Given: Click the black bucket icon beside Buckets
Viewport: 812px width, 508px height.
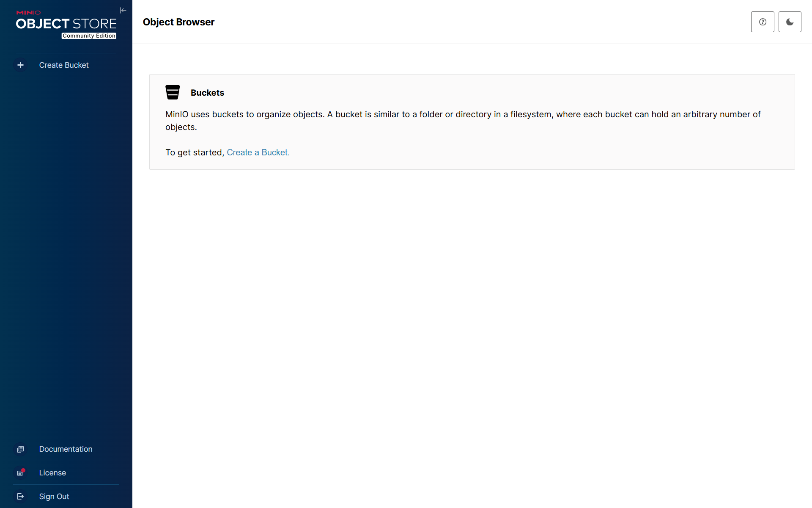Looking at the screenshot, I should pyautogui.click(x=173, y=92).
